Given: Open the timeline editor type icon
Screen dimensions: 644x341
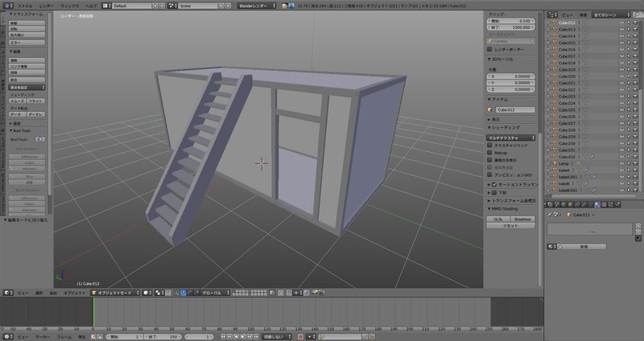Looking at the screenshot, I should click(x=8, y=336).
